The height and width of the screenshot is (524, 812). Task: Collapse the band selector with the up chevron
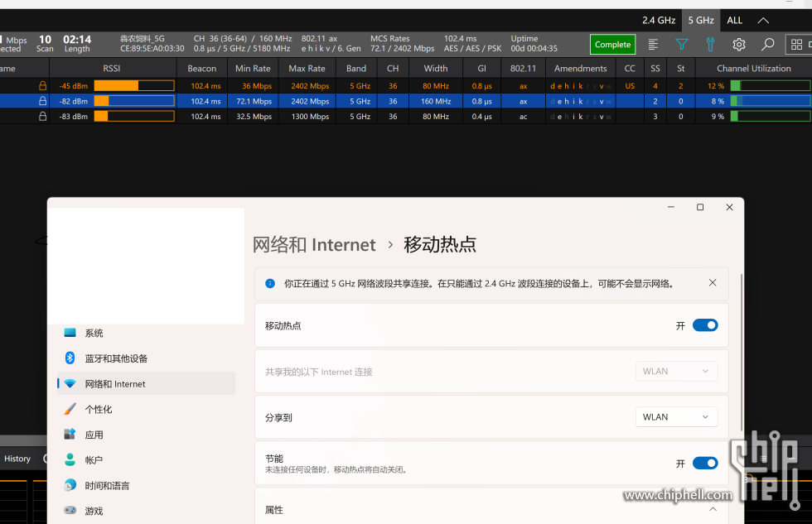click(763, 21)
